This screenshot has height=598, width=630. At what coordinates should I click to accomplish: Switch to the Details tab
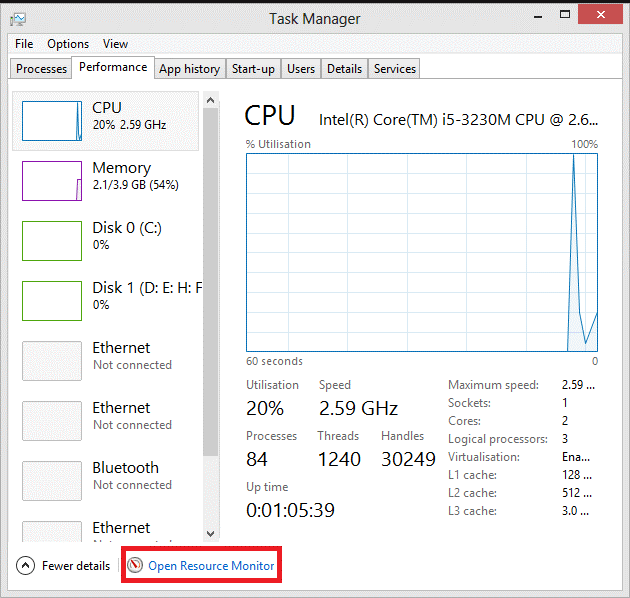pyautogui.click(x=344, y=69)
